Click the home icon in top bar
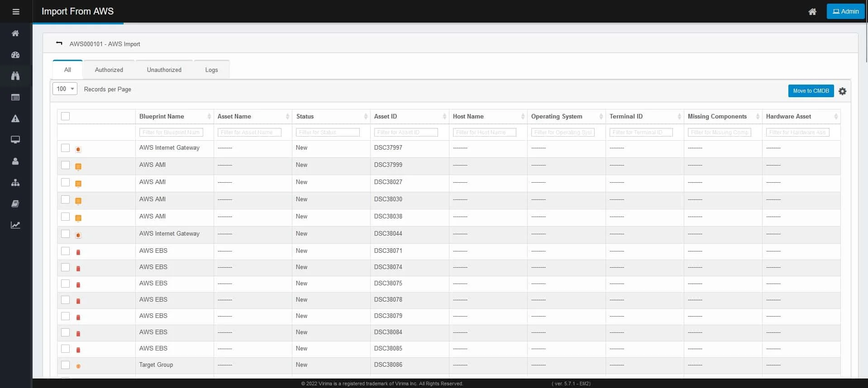Image resolution: width=868 pixels, height=388 pixels. [x=812, y=12]
